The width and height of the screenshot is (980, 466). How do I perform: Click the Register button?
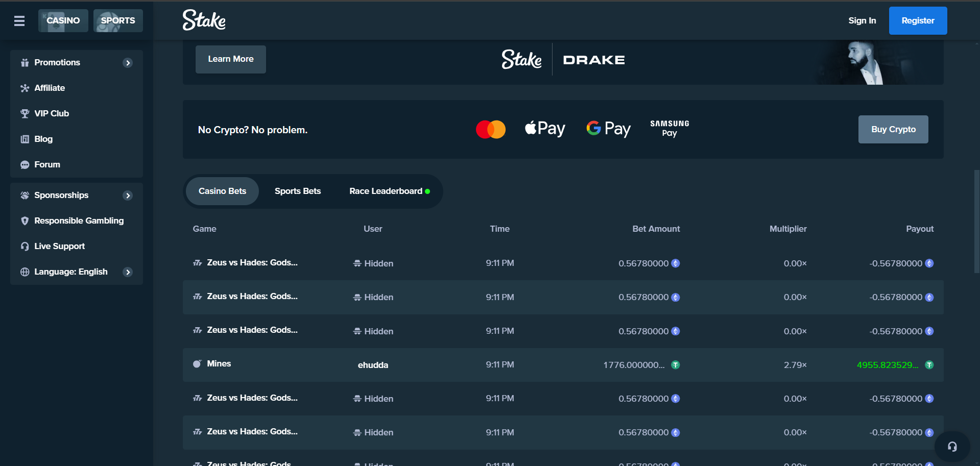click(918, 21)
